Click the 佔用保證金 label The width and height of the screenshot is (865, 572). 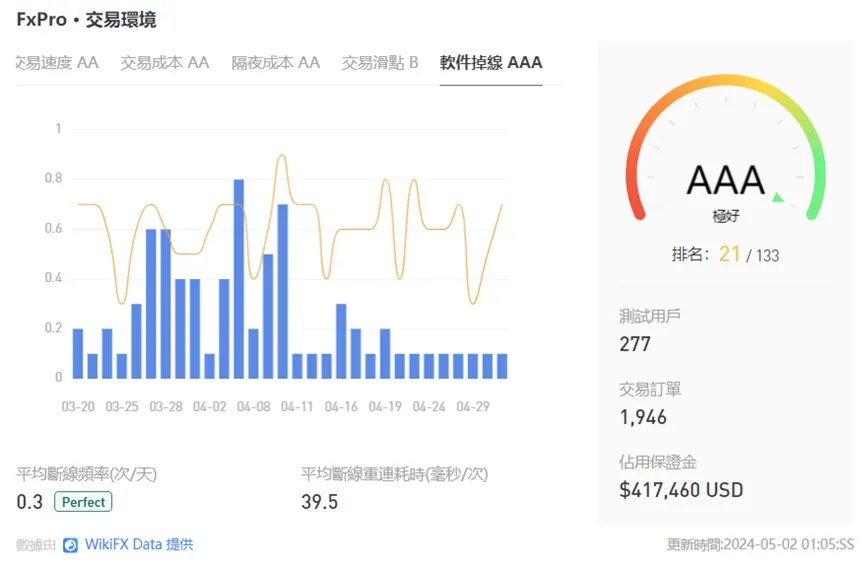658,462
